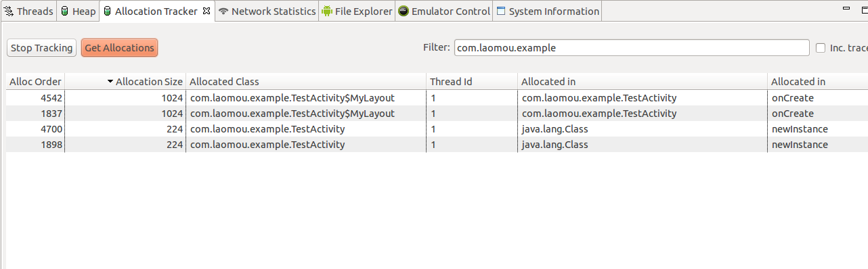Click the Threads tab icon

9,11
